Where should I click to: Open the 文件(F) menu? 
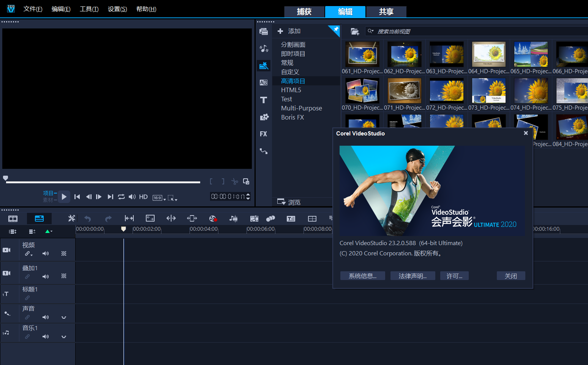coord(33,9)
